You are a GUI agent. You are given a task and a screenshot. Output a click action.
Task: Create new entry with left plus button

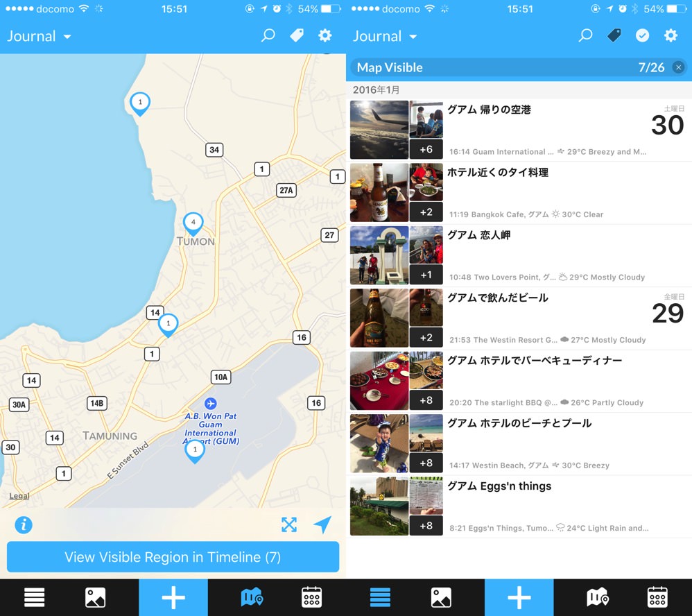[173, 597]
